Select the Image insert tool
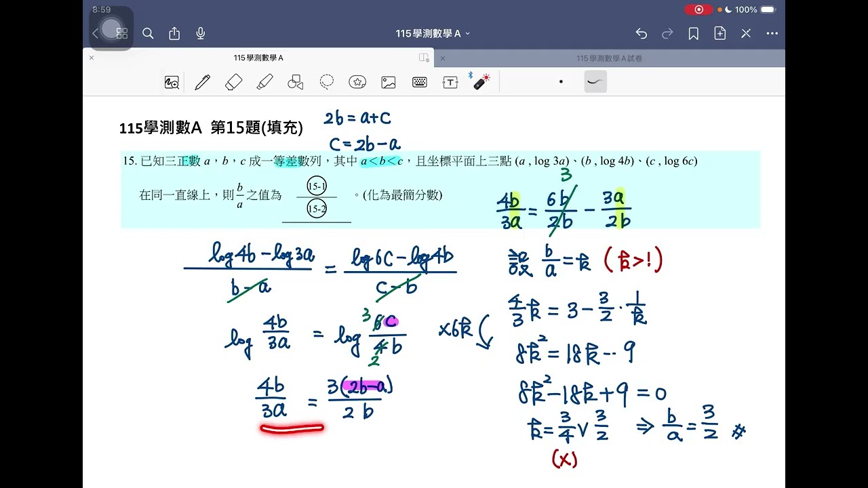 click(389, 83)
